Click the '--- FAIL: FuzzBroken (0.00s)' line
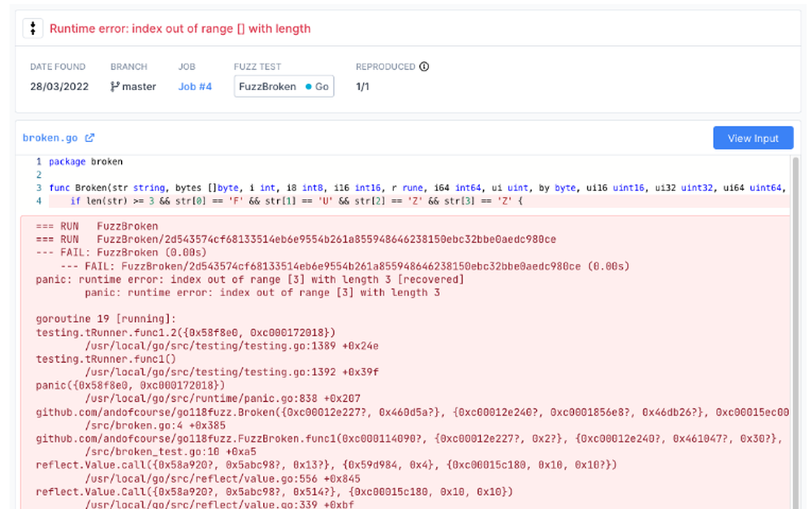812x509 pixels. pos(121,252)
